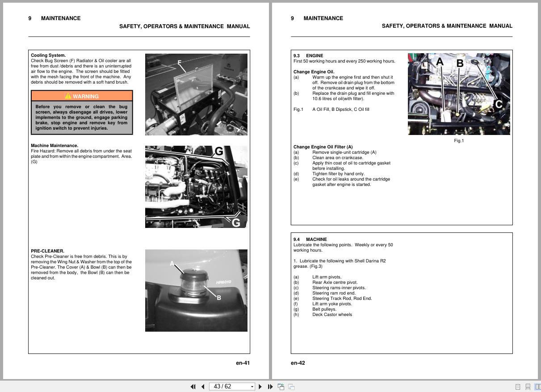Screen dimensions: 541x392
Task: Click 'A Oil Fill, B Dipstick, C Oil fill' line
Action: (341, 110)
